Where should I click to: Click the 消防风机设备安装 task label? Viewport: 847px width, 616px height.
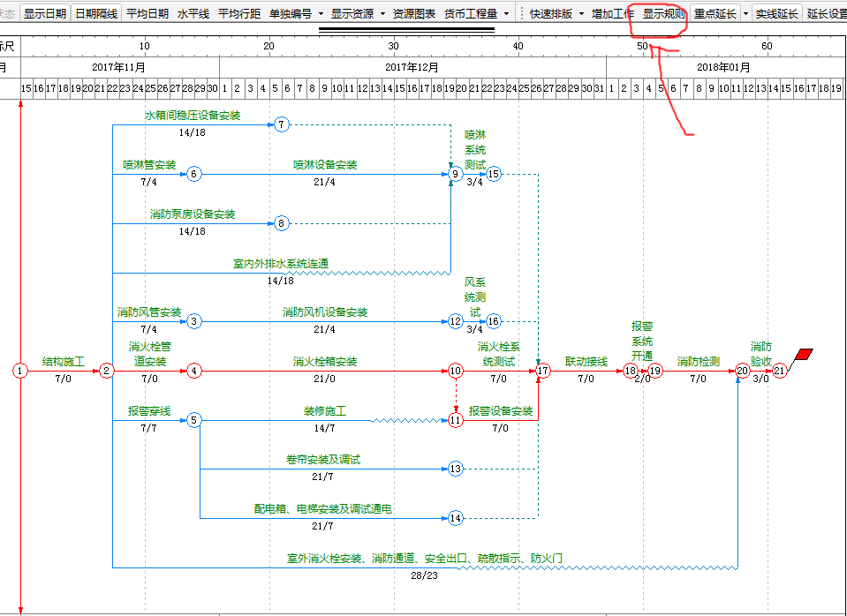click(x=325, y=312)
